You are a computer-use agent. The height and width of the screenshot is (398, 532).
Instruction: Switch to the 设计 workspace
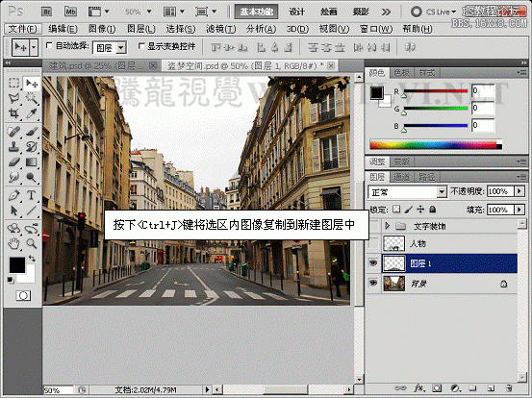(296, 12)
